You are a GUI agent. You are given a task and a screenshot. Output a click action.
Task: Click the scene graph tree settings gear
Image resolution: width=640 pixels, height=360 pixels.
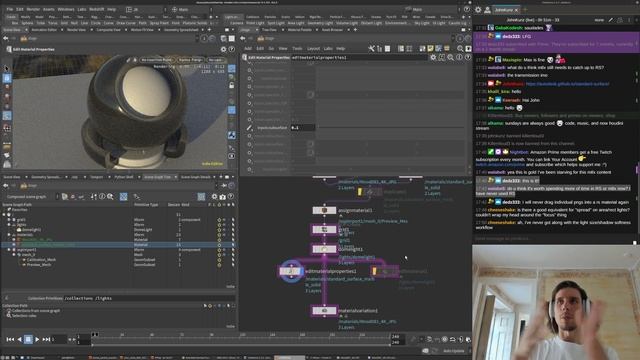click(214, 197)
